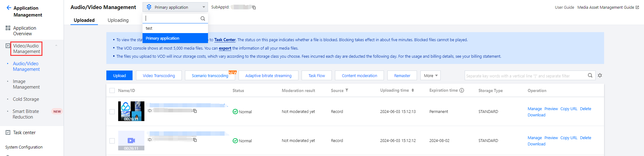Open the Task Center link

pos(225,40)
